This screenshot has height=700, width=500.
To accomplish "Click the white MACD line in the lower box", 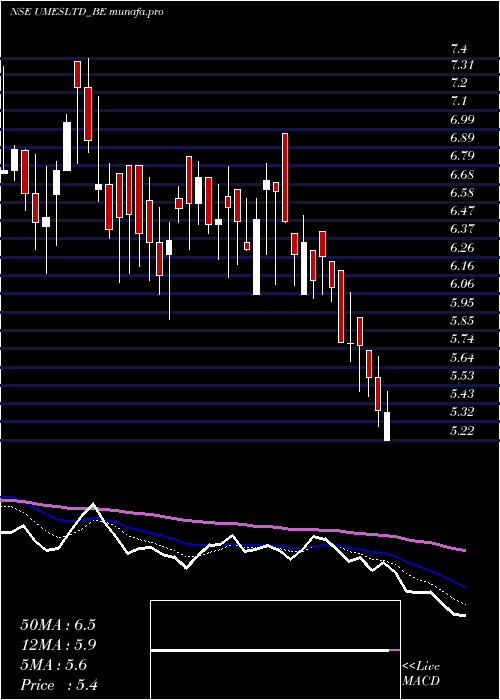I will coord(270,650).
